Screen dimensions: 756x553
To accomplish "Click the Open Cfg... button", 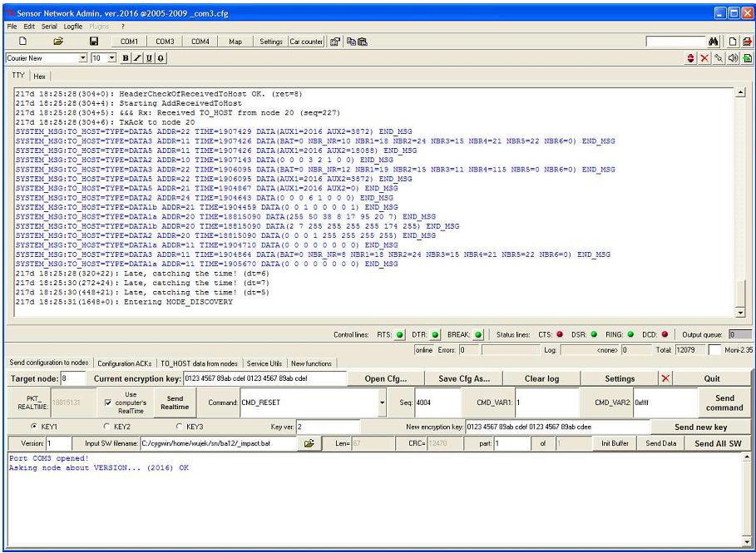I will point(386,378).
